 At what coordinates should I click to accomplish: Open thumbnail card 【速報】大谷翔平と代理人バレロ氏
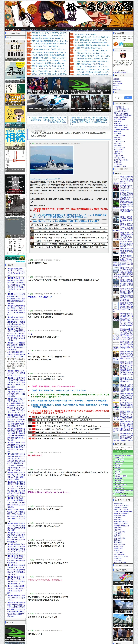pyautogui.click(x=90, y=103)
